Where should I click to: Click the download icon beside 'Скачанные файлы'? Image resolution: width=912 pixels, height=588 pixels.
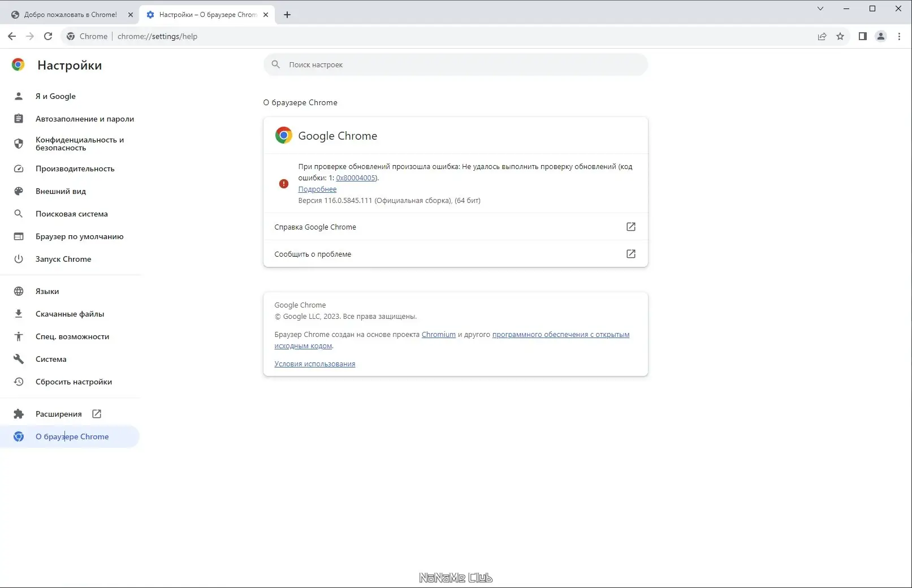click(x=19, y=314)
